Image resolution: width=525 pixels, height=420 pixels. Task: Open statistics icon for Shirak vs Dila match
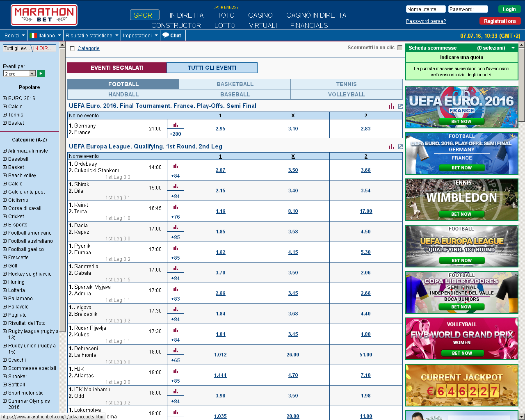click(176, 186)
